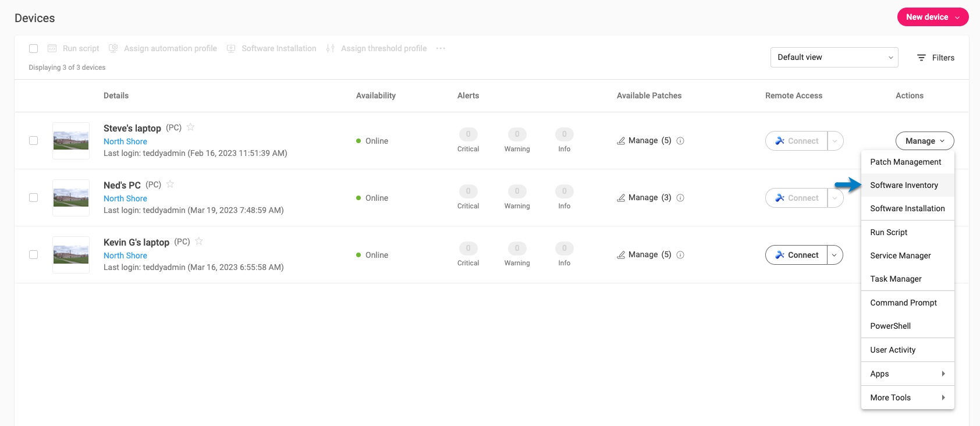The image size is (980, 426).
Task: Click the 0 Warning badge for Ned's PC
Action: (517, 191)
